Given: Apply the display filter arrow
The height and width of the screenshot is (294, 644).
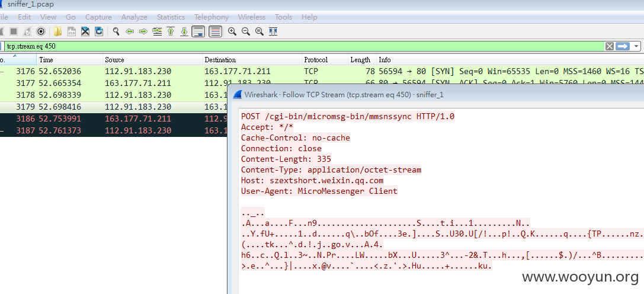Looking at the screenshot, I should 623,46.
